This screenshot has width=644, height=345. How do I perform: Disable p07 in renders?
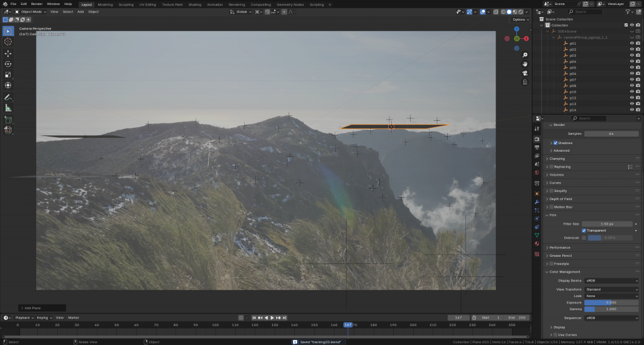[638, 80]
